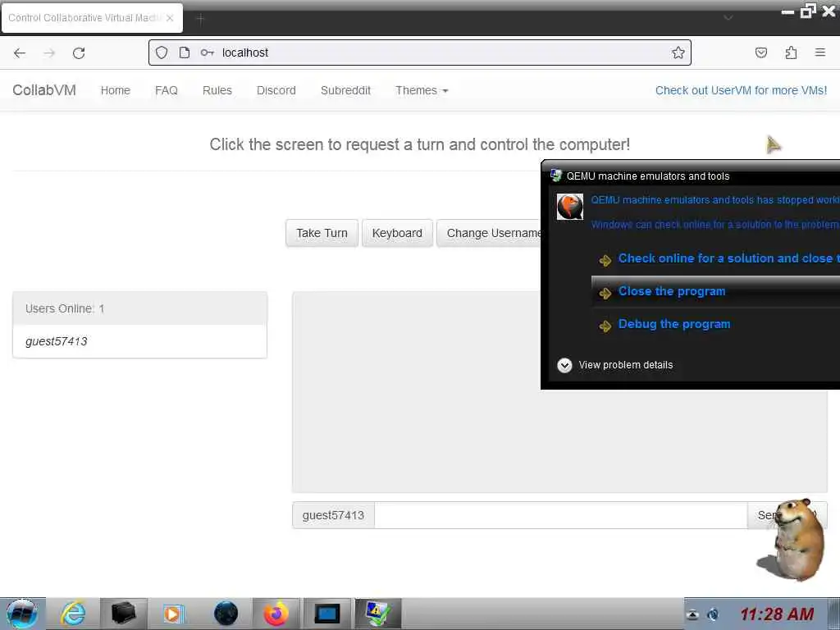This screenshot has height=630, width=840.
Task: Click the localhost address bar
Action: coord(420,52)
